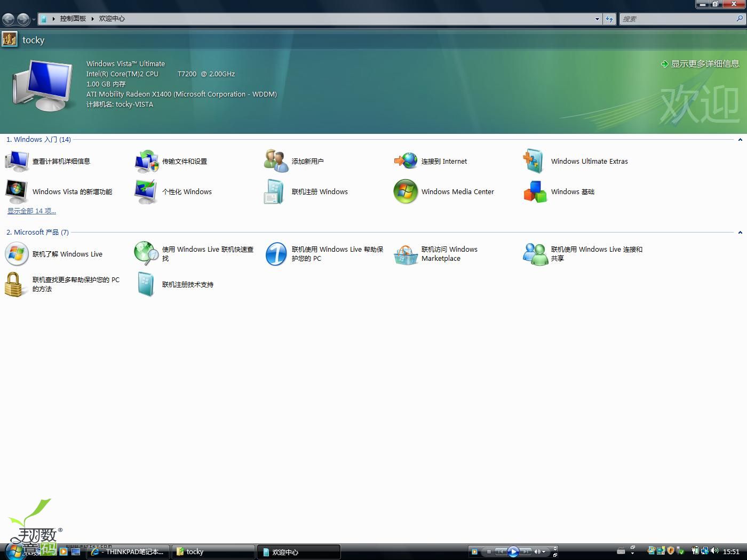Play media in taskbar player
The image size is (747, 560).
(513, 551)
